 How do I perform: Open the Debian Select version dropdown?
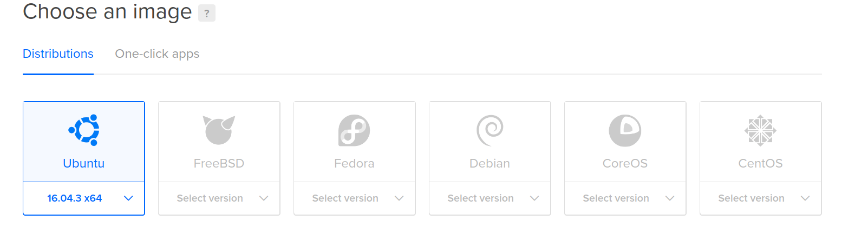coord(490,198)
